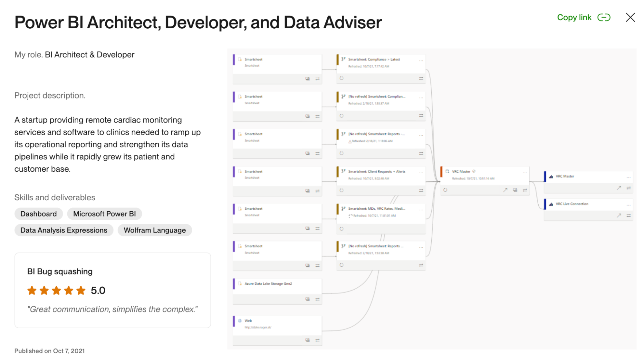The width and height of the screenshot is (644, 354).
Task: Refresh the Smartsheet: Client Requests + Alerts dataflow
Action: [341, 190]
